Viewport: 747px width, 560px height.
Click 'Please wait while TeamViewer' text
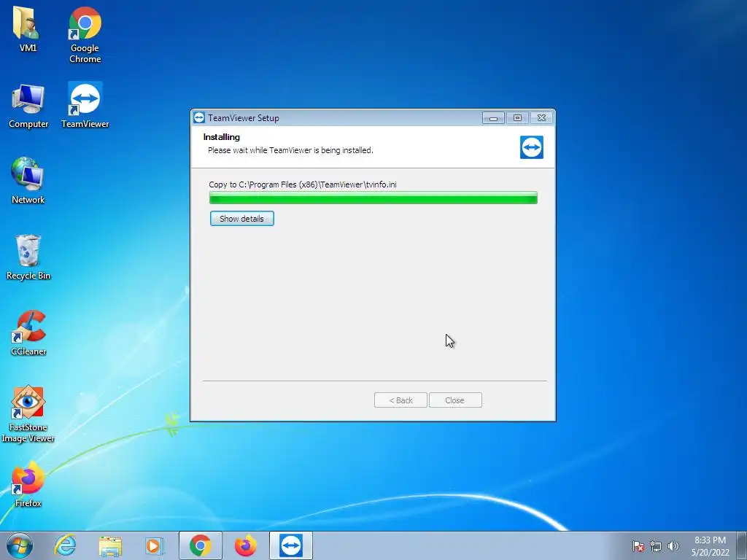tap(290, 150)
